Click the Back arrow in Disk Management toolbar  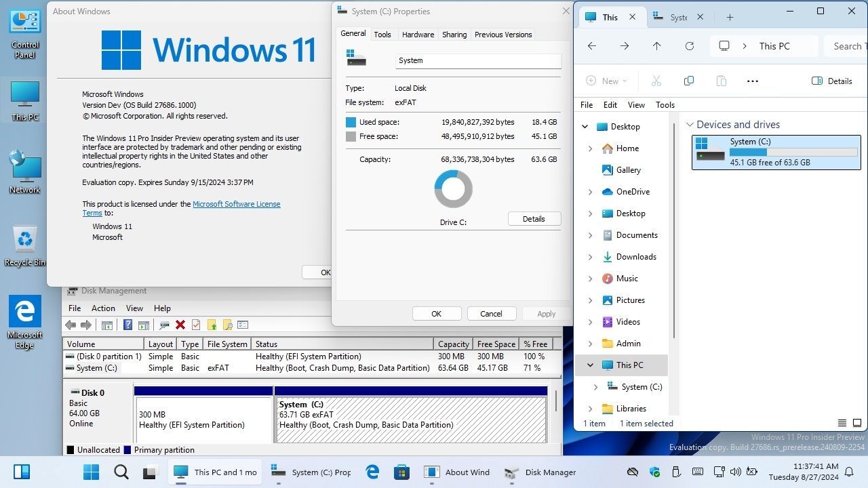[71, 325]
